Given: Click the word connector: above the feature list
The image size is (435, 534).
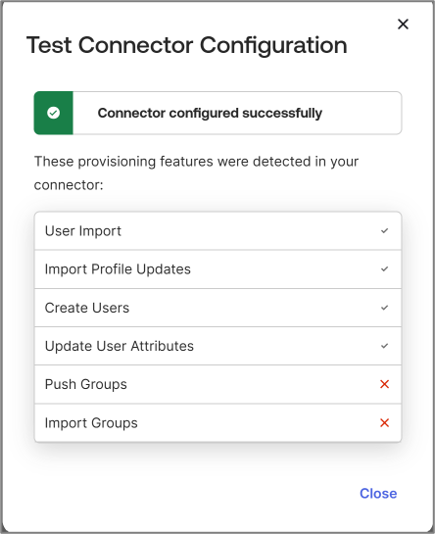Looking at the screenshot, I should coord(68,185).
